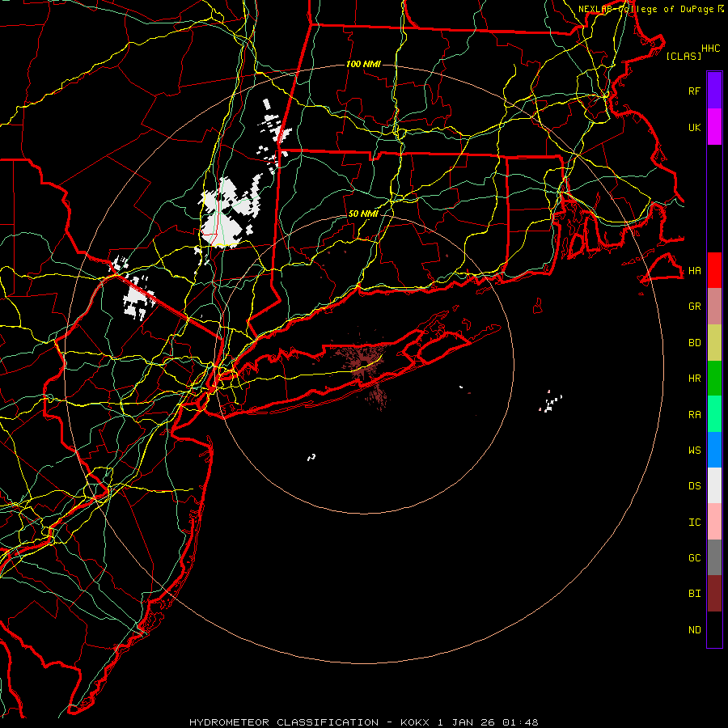Click the HA red legend swatch
The width and height of the screenshot is (728, 728).
coord(714,270)
